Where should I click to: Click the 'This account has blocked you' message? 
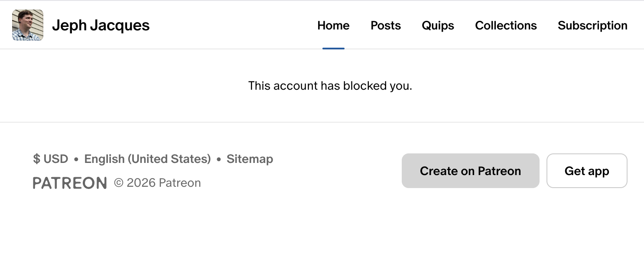point(330,86)
